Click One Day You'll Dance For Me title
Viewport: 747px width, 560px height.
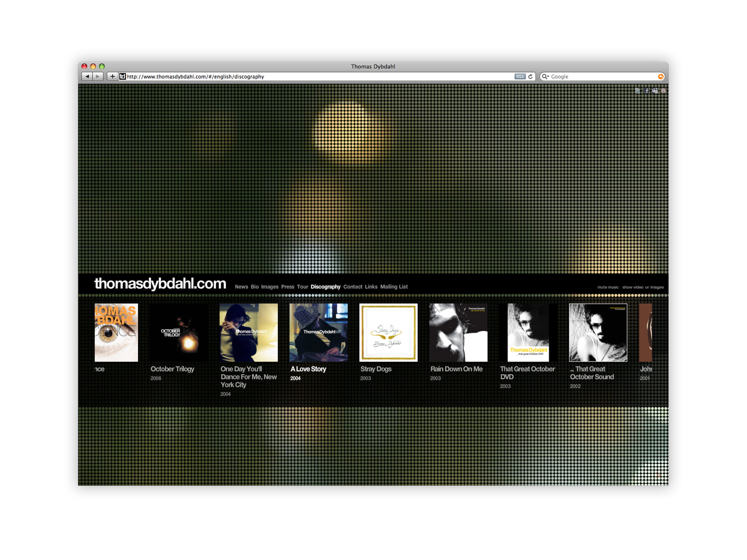tap(249, 377)
